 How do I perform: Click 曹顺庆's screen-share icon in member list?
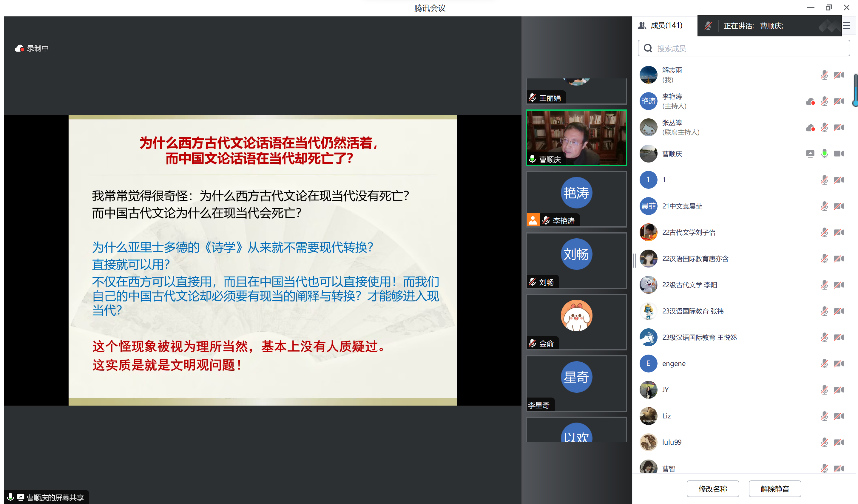point(810,154)
